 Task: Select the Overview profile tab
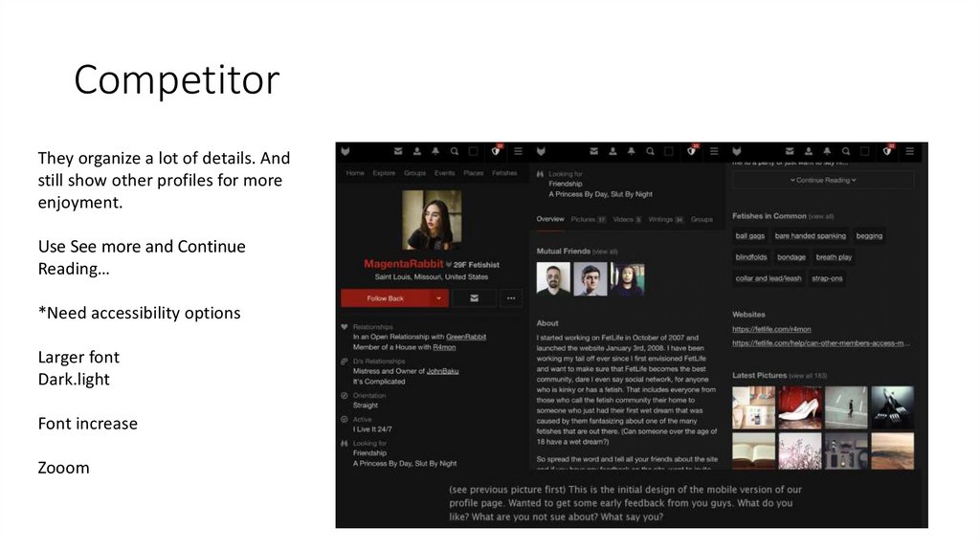point(550,219)
